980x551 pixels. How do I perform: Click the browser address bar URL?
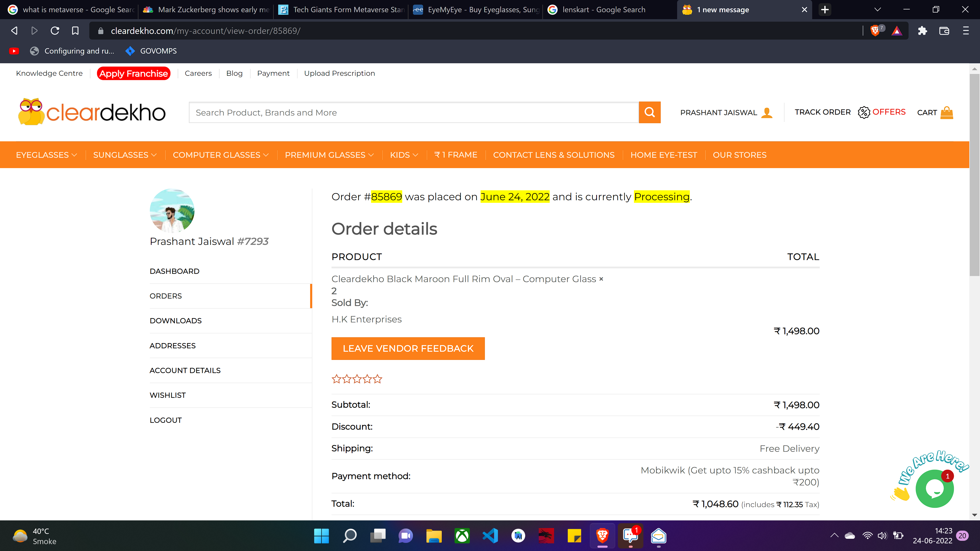tap(205, 31)
